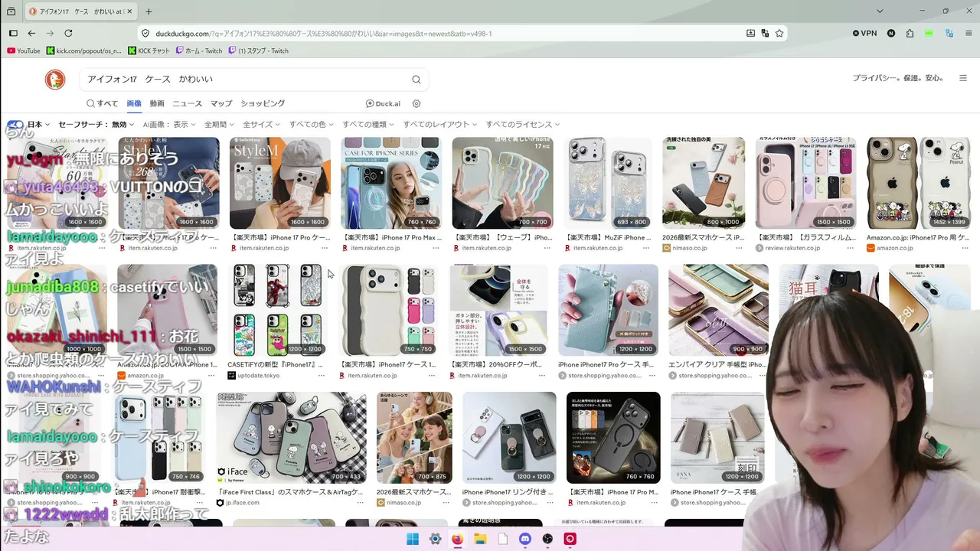The image size is (980, 551).
Task: Open the ホーム - Twitch bookmark
Action: click(199, 51)
